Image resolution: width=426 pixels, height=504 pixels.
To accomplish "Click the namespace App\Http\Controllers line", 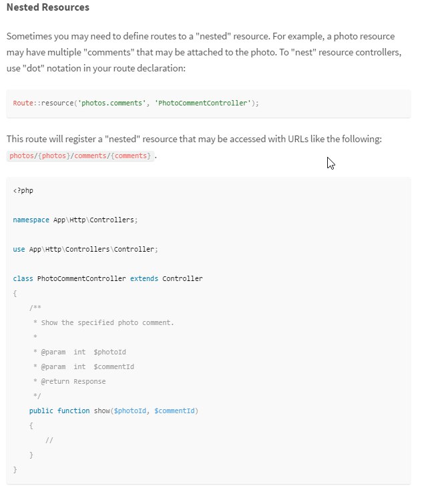I will (x=75, y=220).
